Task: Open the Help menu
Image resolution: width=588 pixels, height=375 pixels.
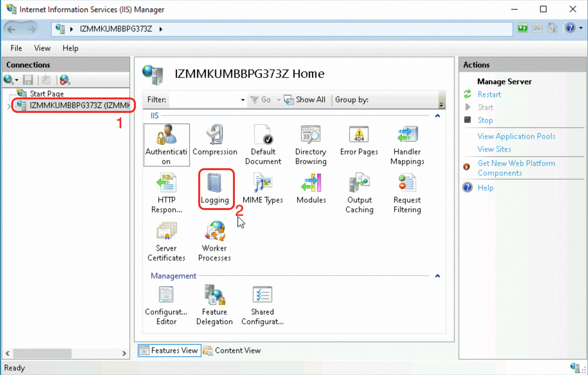Action: tap(70, 48)
